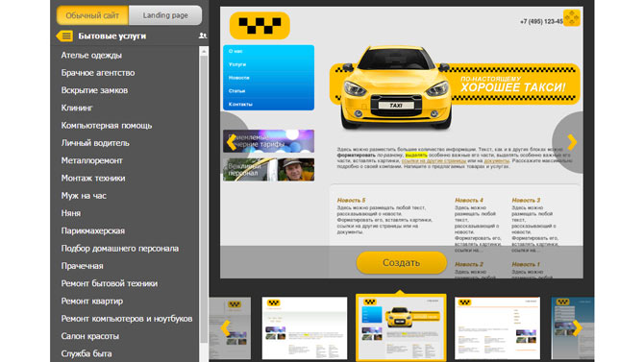Click the taxi checker logo in preview
The width and height of the screenshot is (644, 362).
click(260, 26)
